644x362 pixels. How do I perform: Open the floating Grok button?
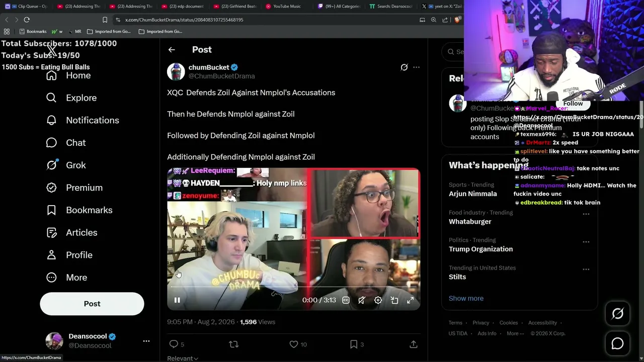(618, 314)
